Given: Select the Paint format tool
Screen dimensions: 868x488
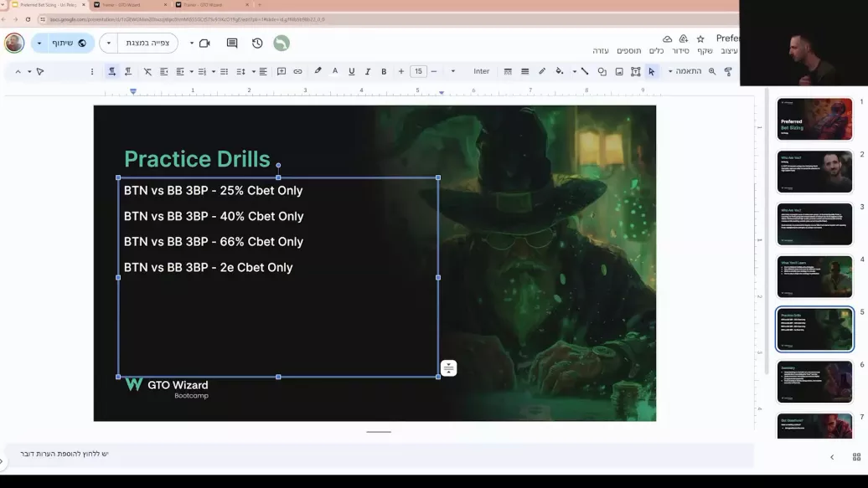Looking at the screenshot, I should click(728, 71).
